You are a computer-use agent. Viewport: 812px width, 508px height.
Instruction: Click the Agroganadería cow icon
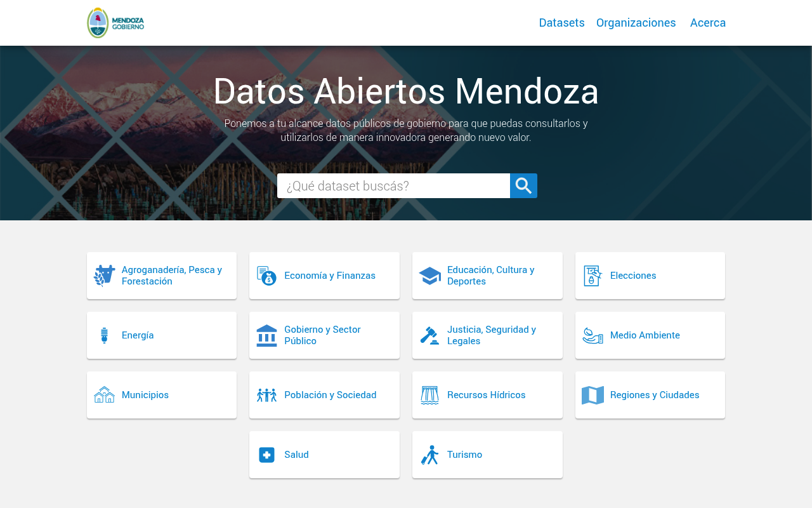point(104,276)
